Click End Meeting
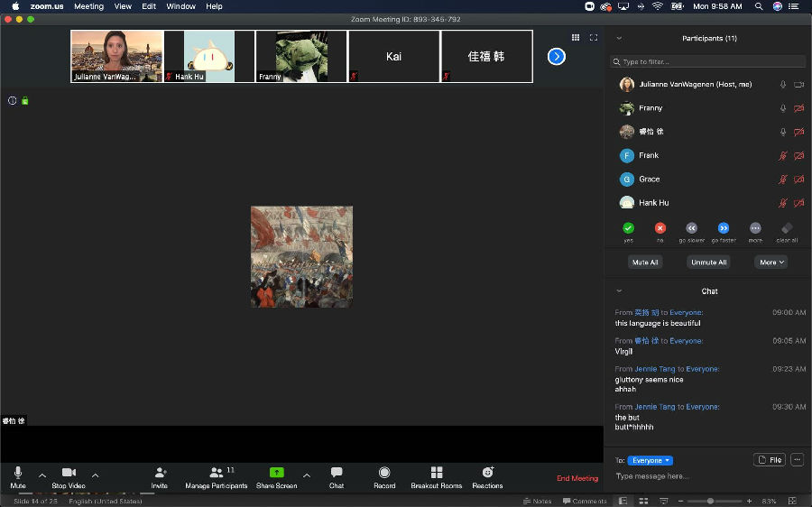This screenshot has width=812, height=507. click(577, 478)
